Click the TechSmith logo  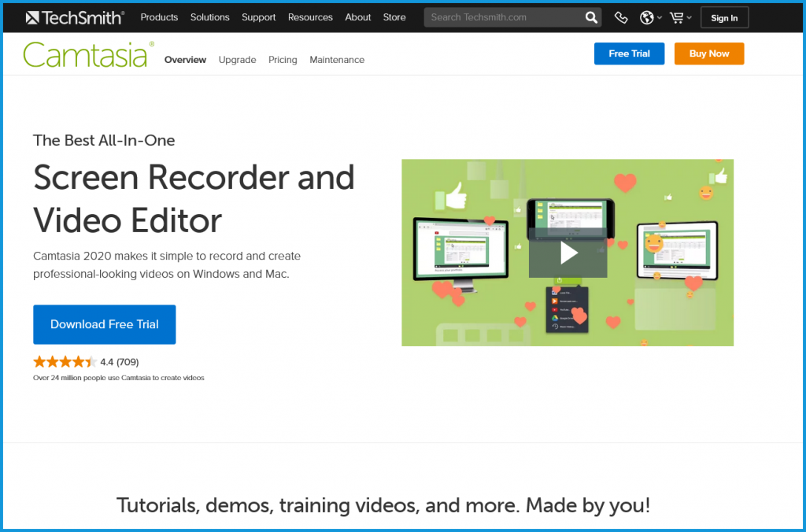pyautogui.click(x=75, y=17)
